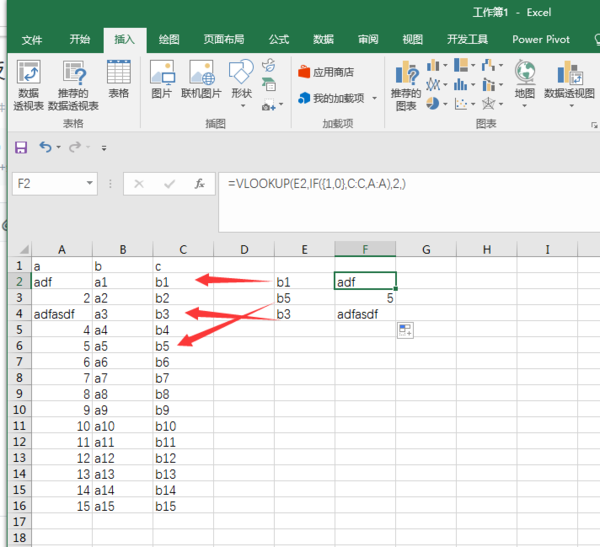The image size is (600, 547).
Task: Expand the Map (地图) dropdown arrow
Action: pyautogui.click(x=525, y=106)
